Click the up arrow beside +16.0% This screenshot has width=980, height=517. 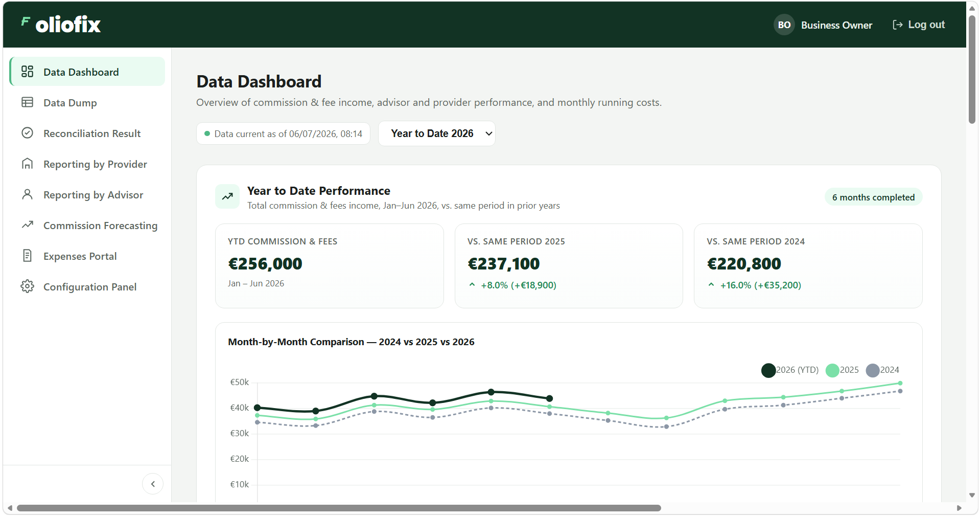pos(711,285)
